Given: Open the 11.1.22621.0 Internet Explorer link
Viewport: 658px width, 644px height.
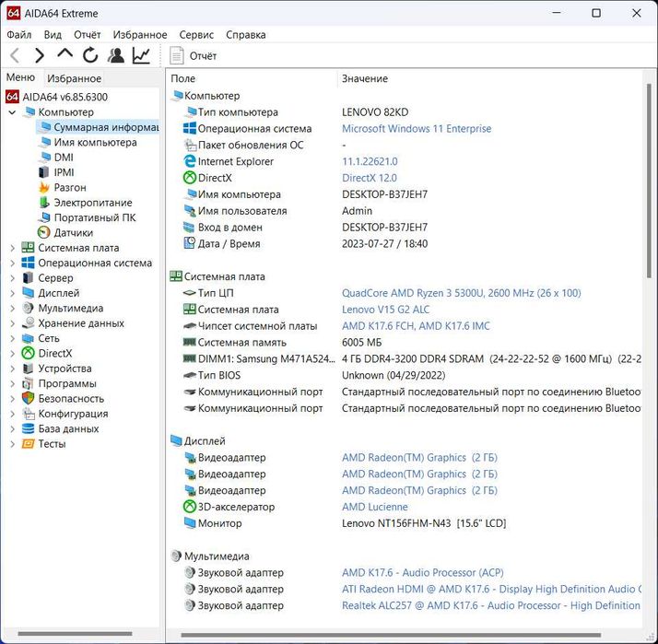Looking at the screenshot, I should coord(370,161).
